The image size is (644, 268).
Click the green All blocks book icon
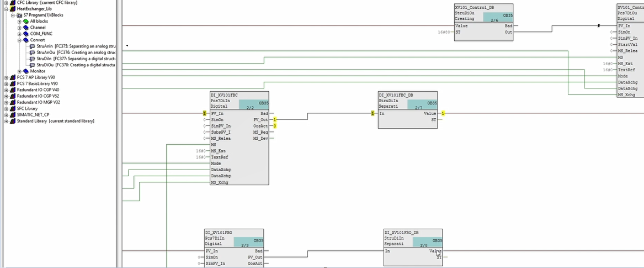[x=26, y=21]
